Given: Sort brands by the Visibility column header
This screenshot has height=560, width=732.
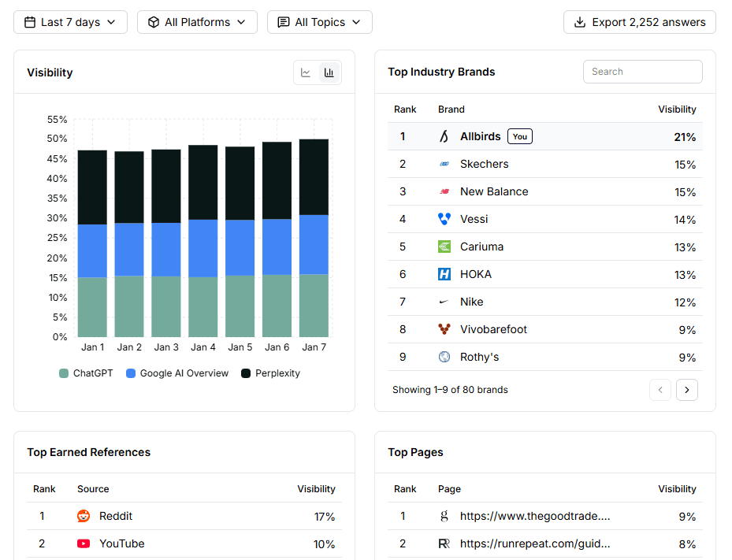Looking at the screenshot, I should 677,109.
